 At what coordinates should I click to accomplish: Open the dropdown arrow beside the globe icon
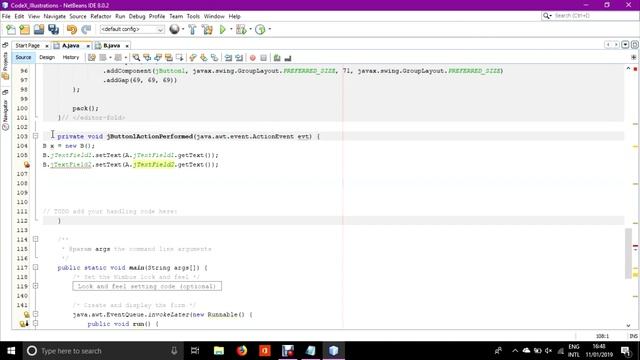tap(183, 29)
